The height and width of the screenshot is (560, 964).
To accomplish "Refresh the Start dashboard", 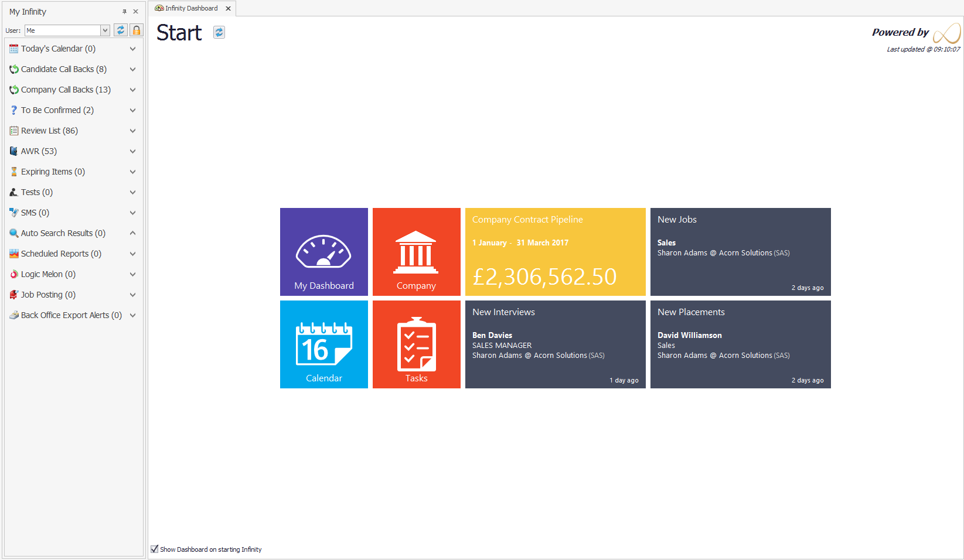I will [219, 32].
